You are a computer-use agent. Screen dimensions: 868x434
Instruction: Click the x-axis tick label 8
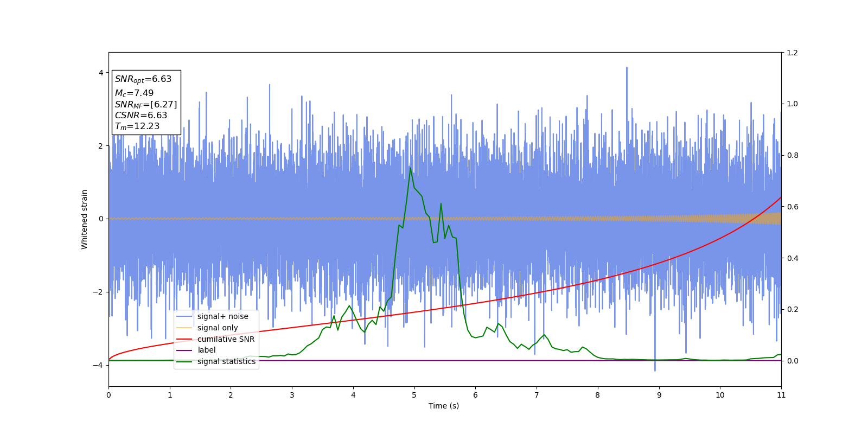click(598, 395)
